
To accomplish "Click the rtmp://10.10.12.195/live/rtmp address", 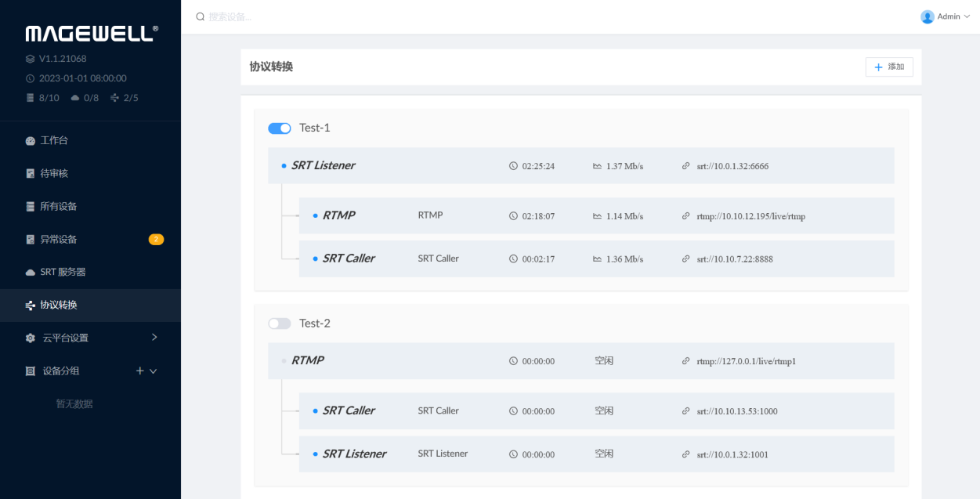I will [x=750, y=216].
